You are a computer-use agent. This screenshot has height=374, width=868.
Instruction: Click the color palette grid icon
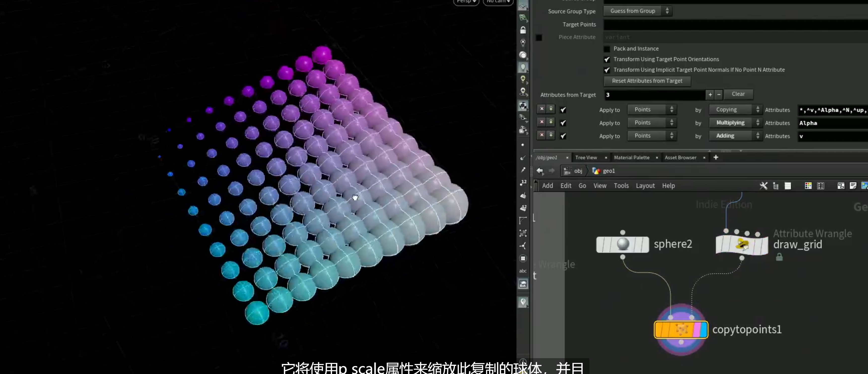808,186
